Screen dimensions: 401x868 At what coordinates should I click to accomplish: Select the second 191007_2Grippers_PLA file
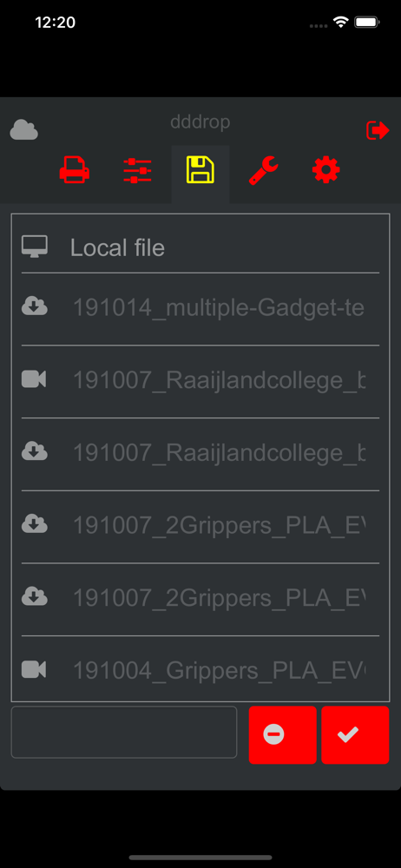point(219,598)
